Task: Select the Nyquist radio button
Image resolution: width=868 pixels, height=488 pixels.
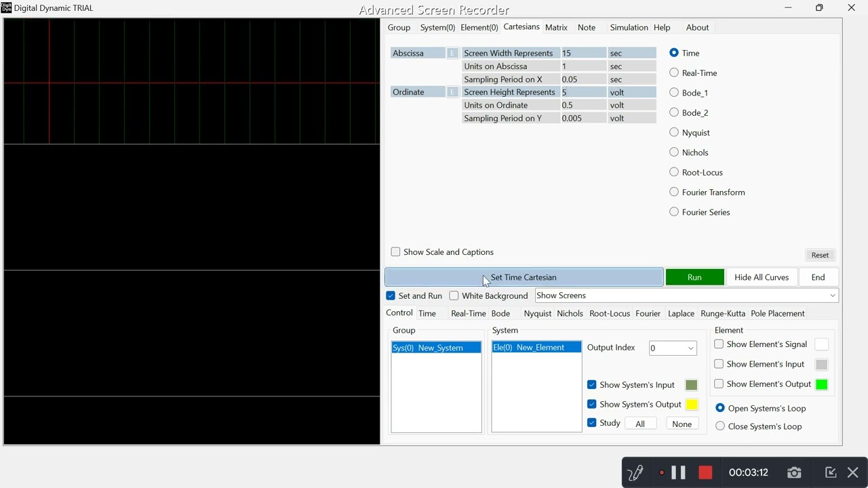Action: 674,132
